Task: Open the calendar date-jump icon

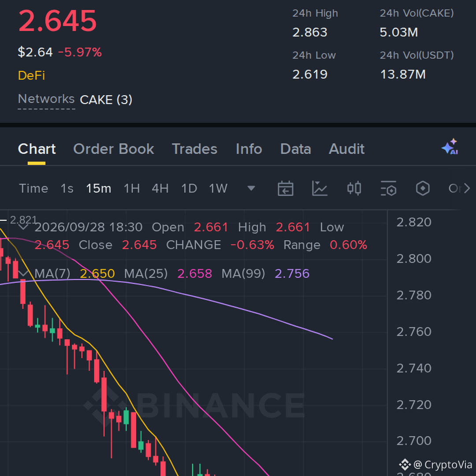Action: click(285, 189)
